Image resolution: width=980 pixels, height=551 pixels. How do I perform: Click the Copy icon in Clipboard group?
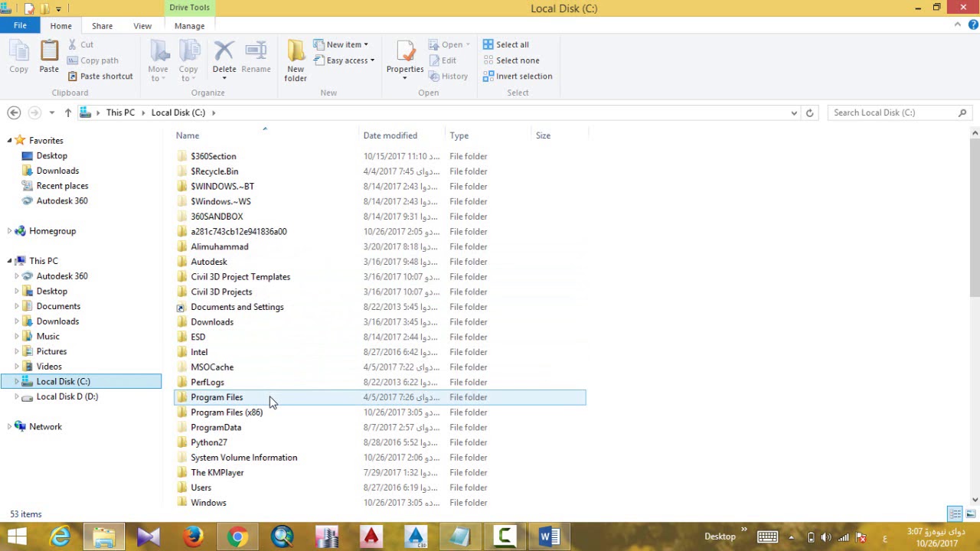click(19, 52)
